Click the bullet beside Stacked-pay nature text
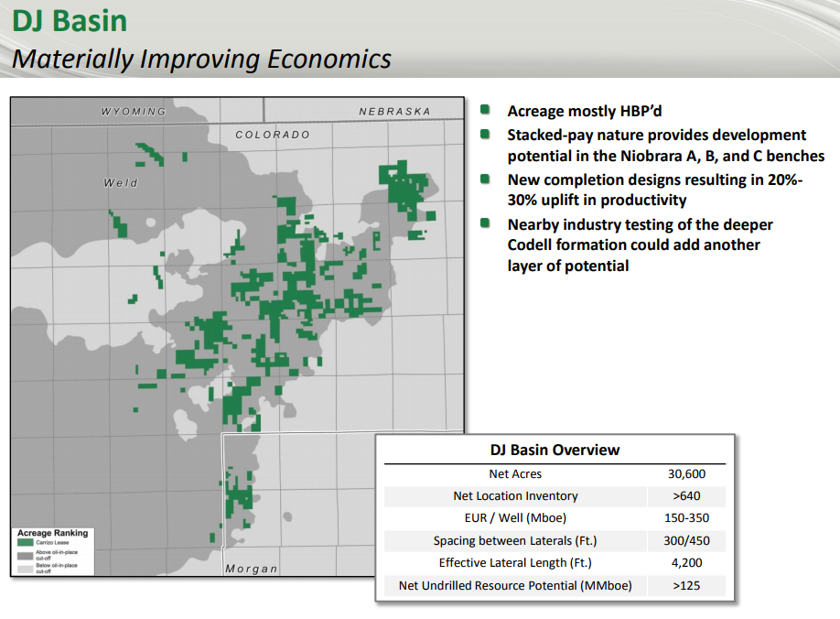The width and height of the screenshot is (840, 619). (486, 135)
